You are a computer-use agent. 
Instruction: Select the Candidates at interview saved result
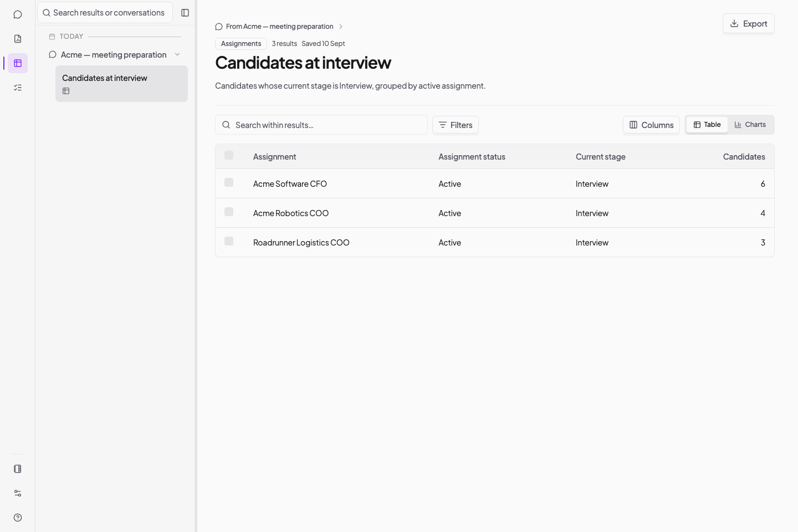(x=121, y=84)
